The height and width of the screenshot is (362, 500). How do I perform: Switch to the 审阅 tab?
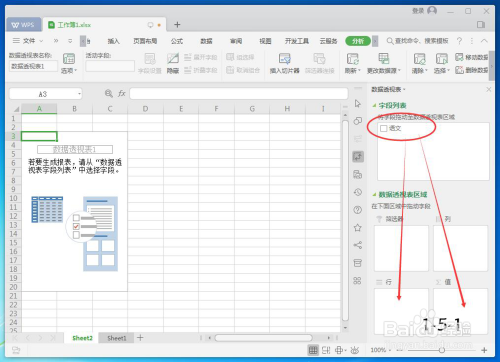[x=236, y=41]
